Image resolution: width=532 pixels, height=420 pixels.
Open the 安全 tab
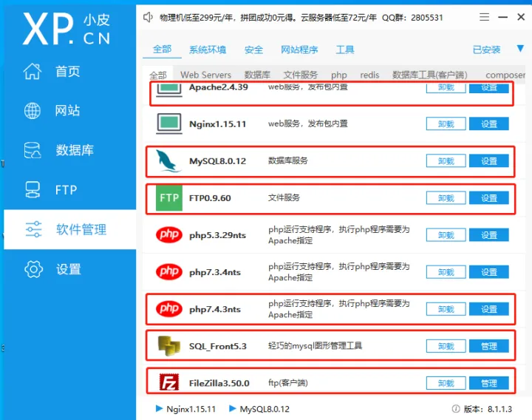[x=253, y=50]
